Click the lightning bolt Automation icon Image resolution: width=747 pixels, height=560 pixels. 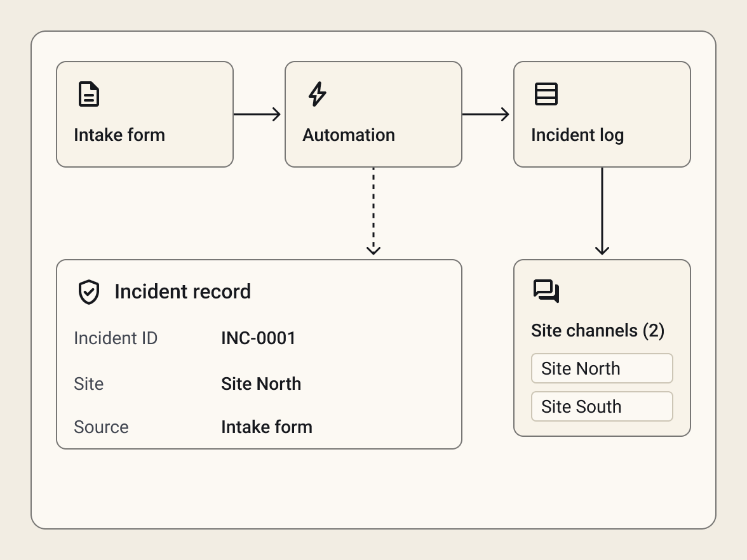pyautogui.click(x=318, y=94)
